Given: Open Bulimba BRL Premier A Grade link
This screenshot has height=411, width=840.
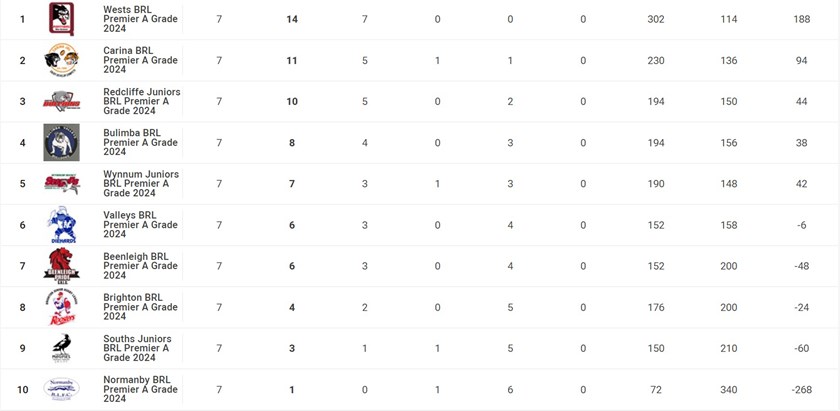Looking at the screenshot, I should tap(140, 142).
